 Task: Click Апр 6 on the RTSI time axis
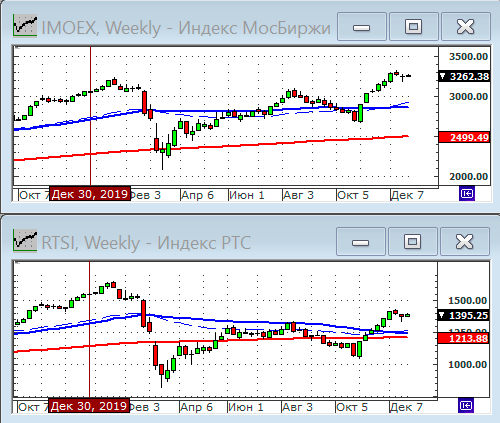tap(196, 407)
